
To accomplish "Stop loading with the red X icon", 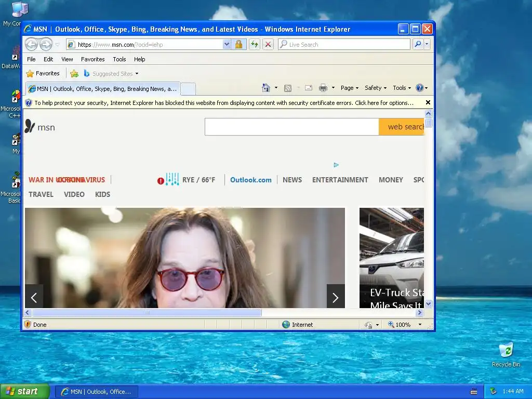I will (268, 45).
